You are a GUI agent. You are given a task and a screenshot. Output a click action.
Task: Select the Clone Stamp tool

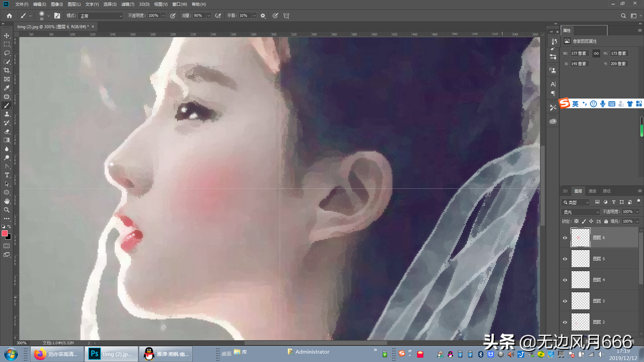click(7, 114)
